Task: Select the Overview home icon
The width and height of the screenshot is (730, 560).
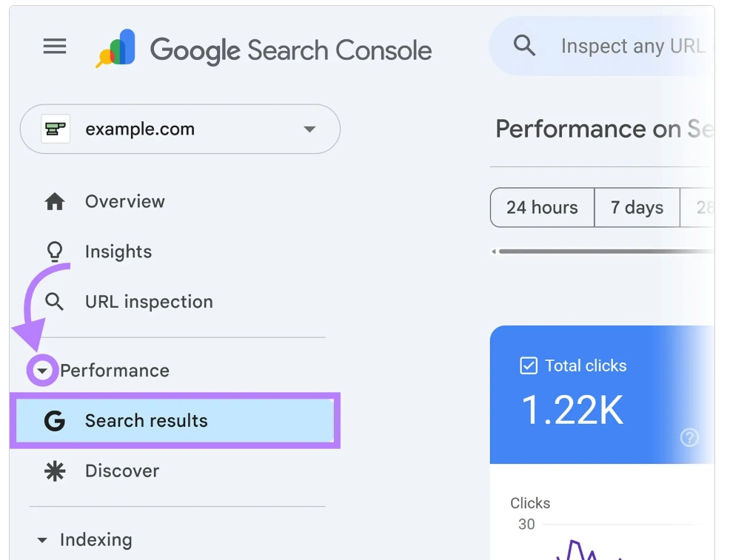Action: (x=54, y=201)
